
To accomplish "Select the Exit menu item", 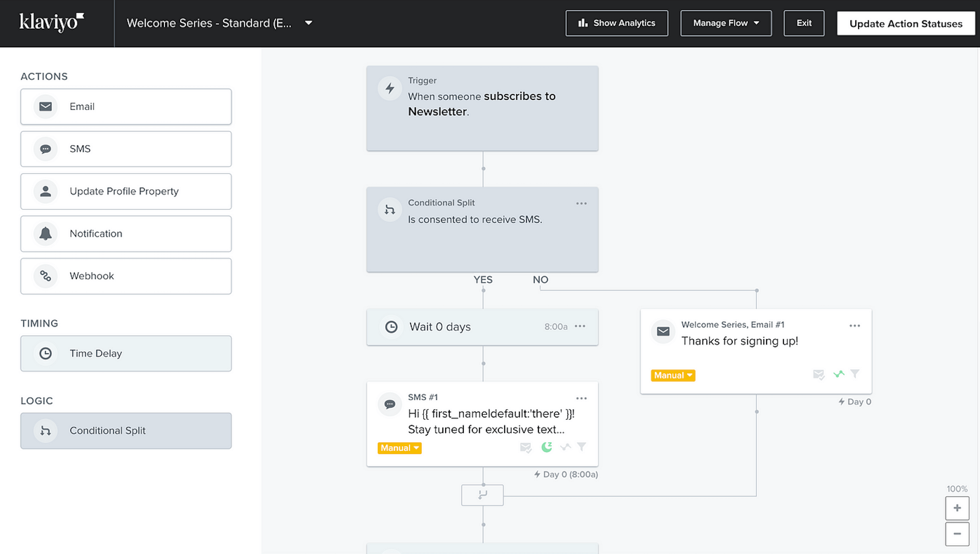I will [804, 23].
